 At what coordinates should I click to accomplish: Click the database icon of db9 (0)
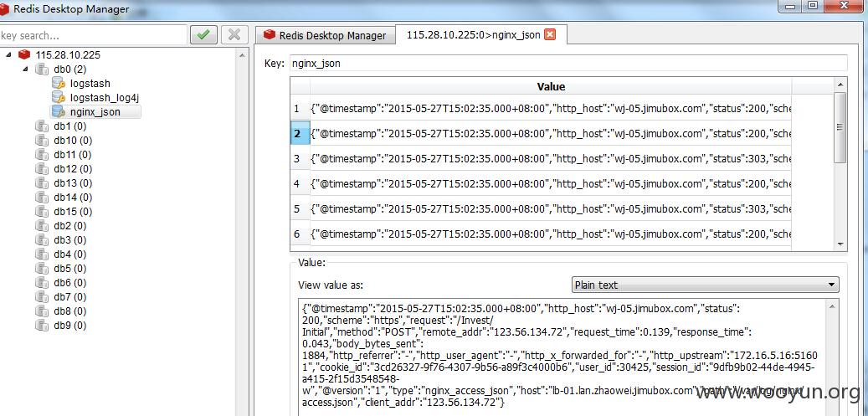42,325
